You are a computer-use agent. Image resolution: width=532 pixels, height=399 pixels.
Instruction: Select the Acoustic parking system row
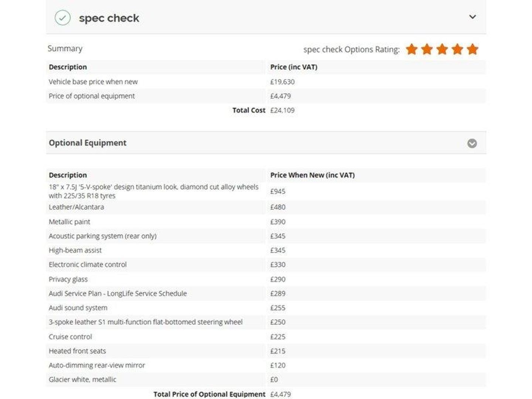pyautogui.click(x=266, y=236)
